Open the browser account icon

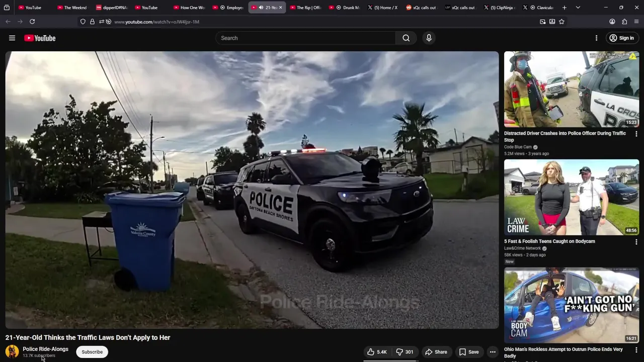tap(612, 22)
